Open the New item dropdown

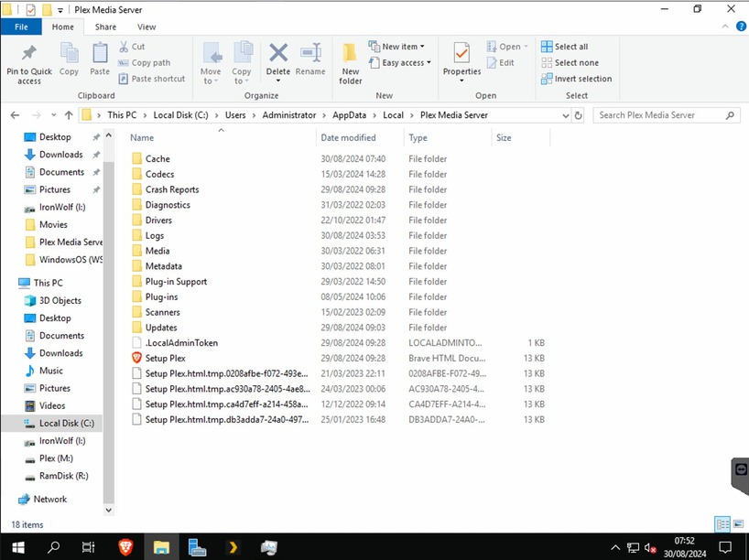click(x=396, y=47)
